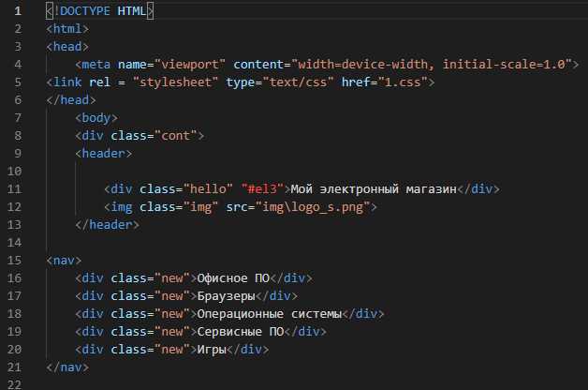Click text "Игры"

(212, 350)
